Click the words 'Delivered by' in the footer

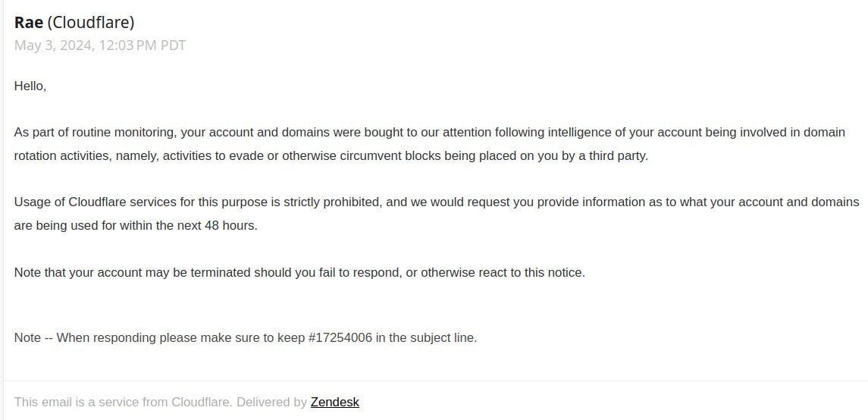pos(271,403)
